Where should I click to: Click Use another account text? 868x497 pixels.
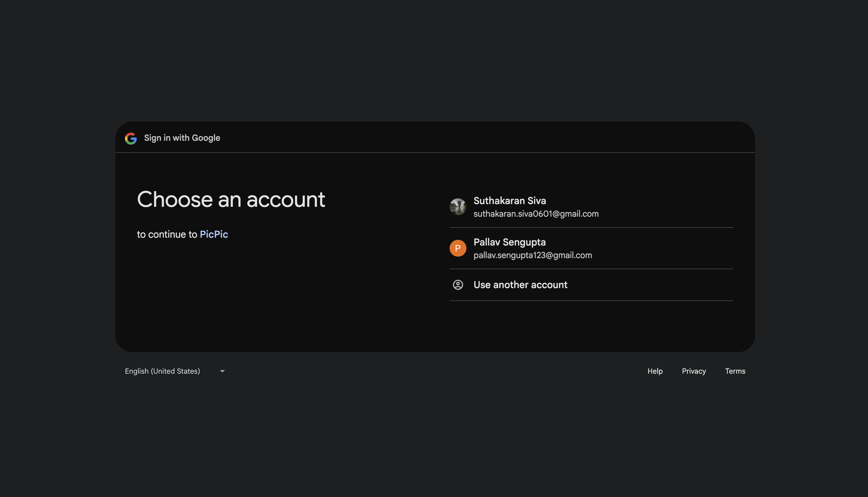pos(520,285)
